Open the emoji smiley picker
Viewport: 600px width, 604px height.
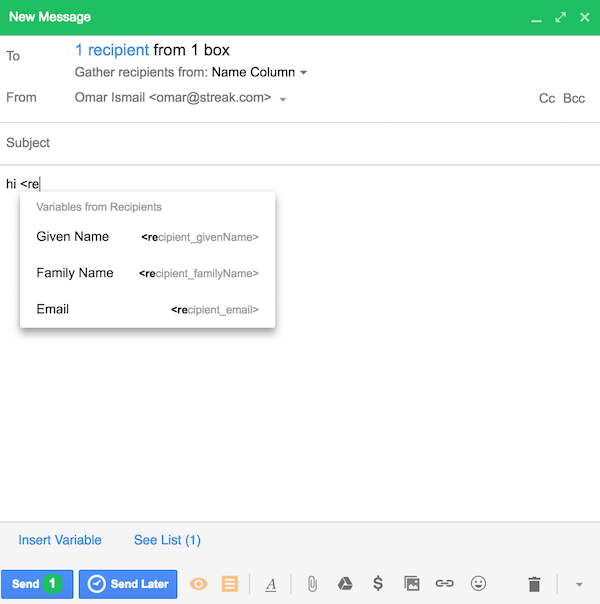click(x=478, y=584)
